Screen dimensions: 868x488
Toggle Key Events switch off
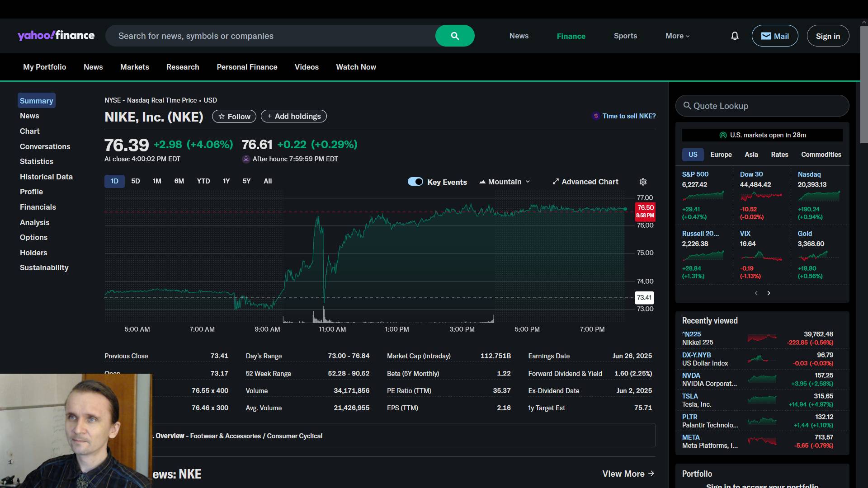click(x=415, y=182)
